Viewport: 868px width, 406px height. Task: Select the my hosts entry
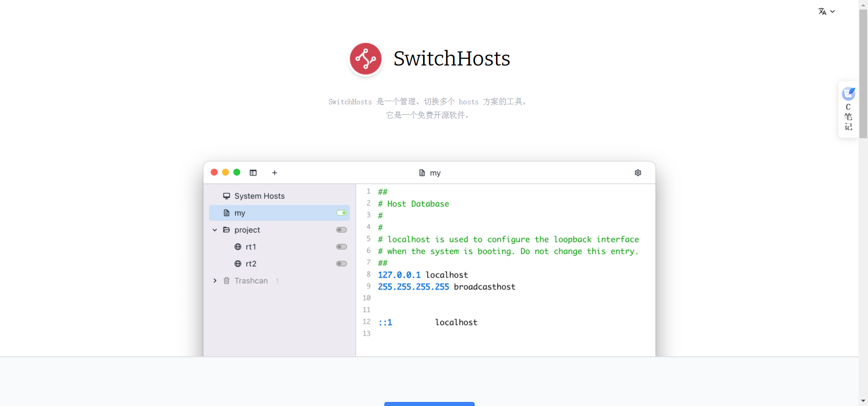(279, 213)
